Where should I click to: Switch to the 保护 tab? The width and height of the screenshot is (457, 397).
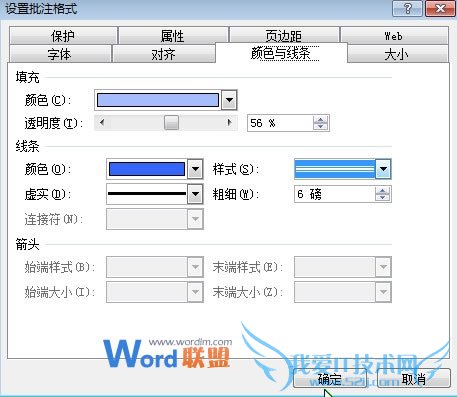click(63, 36)
